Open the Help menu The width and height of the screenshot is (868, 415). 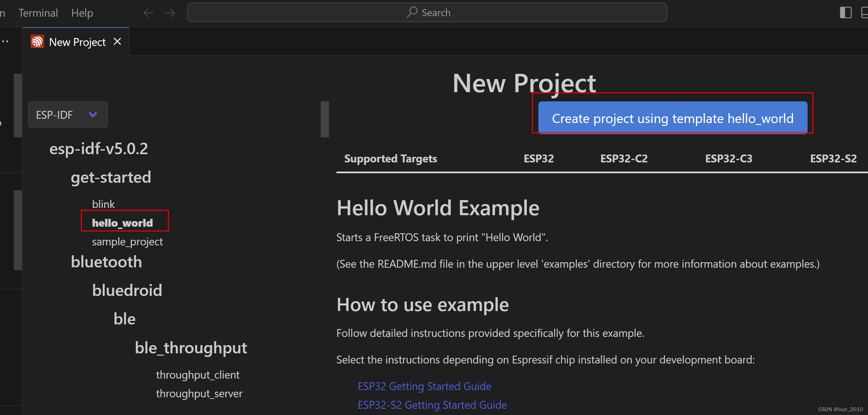82,13
